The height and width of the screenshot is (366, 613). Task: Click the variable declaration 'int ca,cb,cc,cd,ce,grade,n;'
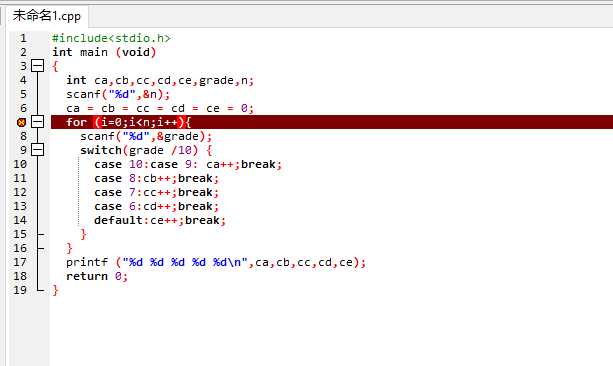pyautogui.click(x=160, y=80)
